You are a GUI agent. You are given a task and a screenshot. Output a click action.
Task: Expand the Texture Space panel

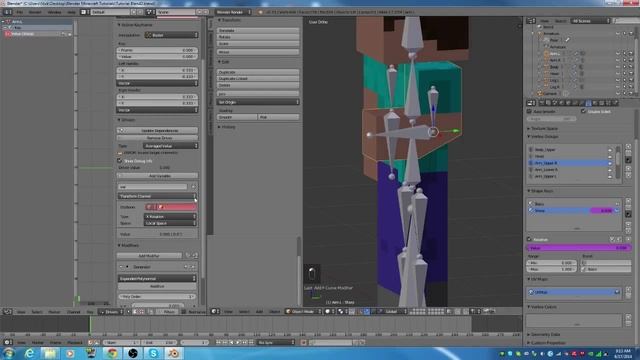click(544, 128)
